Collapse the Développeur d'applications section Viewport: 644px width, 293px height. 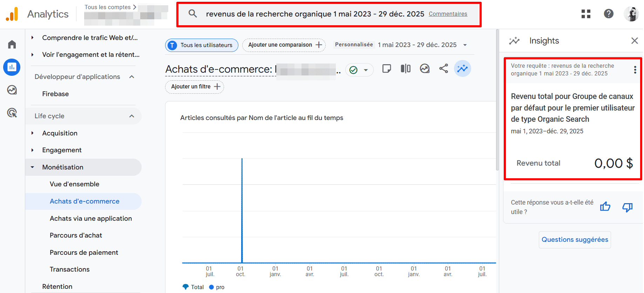tap(132, 77)
